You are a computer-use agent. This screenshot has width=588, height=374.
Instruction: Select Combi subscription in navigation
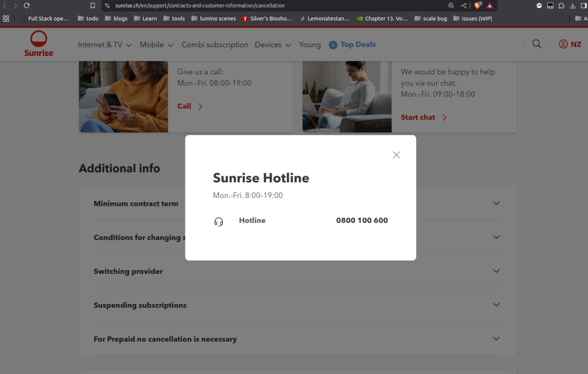pyautogui.click(x=215, y=45)
